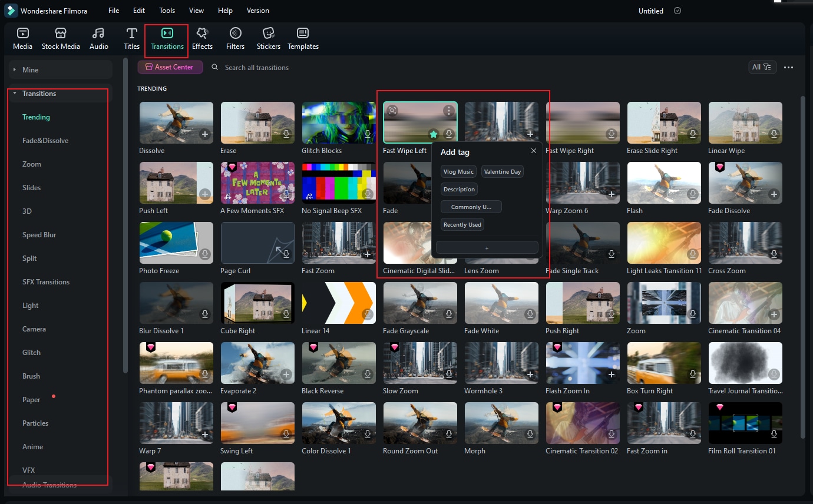The width and height of the screenshot is (813, 504).
Task: Open the Help menu
Action: coord(225,11)
